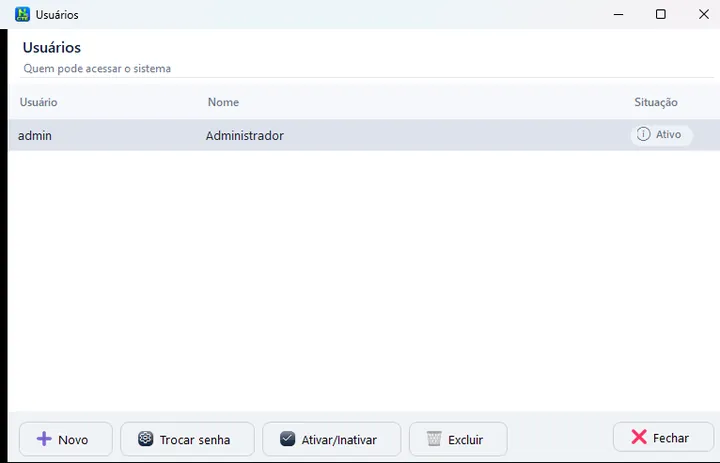This screenshot has height=463, width=720.
Task: Click the purple plus icon on Novo
Action: (44, 439)
